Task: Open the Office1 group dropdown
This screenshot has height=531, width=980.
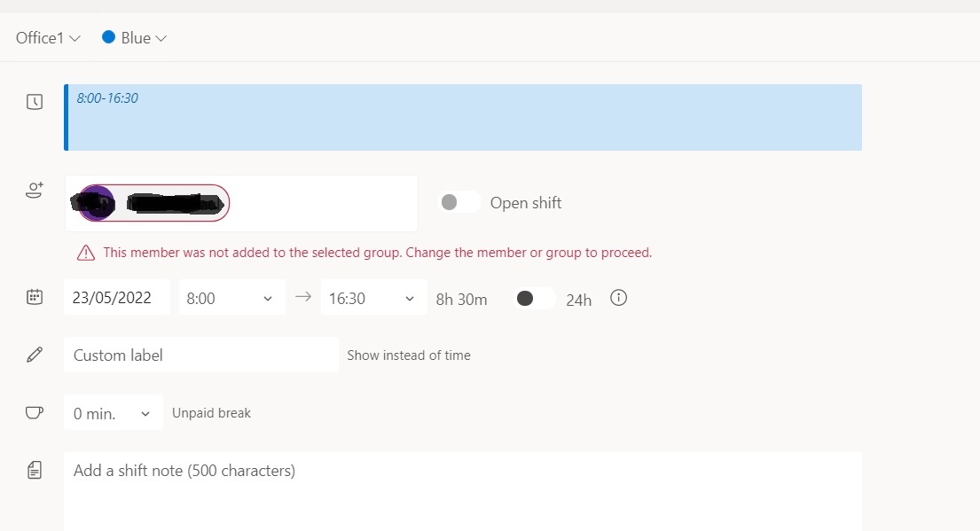Action: [48, 38]
